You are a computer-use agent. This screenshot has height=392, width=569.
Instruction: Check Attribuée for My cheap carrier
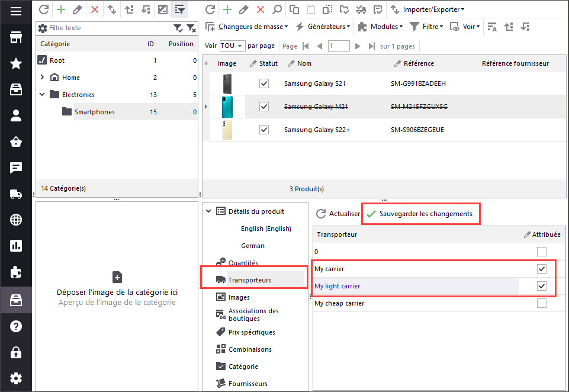point(542,303)
